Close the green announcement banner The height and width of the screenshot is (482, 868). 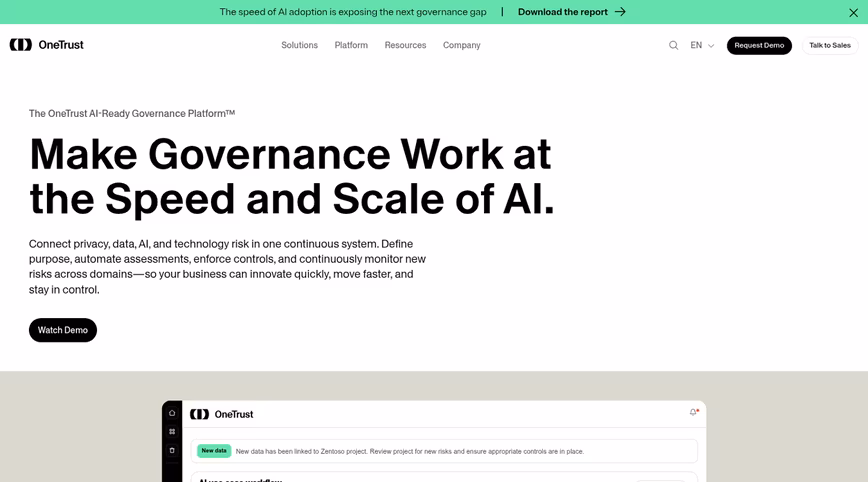click(853, 13)
